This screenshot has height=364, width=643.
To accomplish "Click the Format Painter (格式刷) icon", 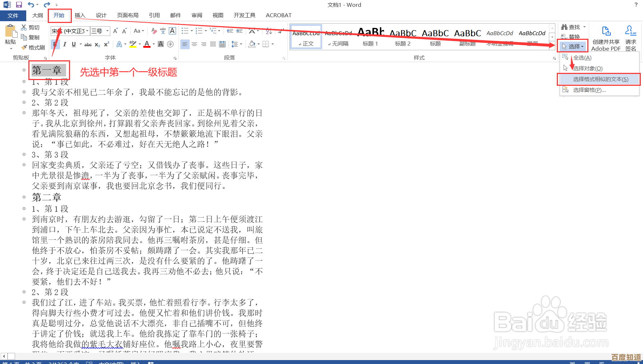I will coord(24,47).
